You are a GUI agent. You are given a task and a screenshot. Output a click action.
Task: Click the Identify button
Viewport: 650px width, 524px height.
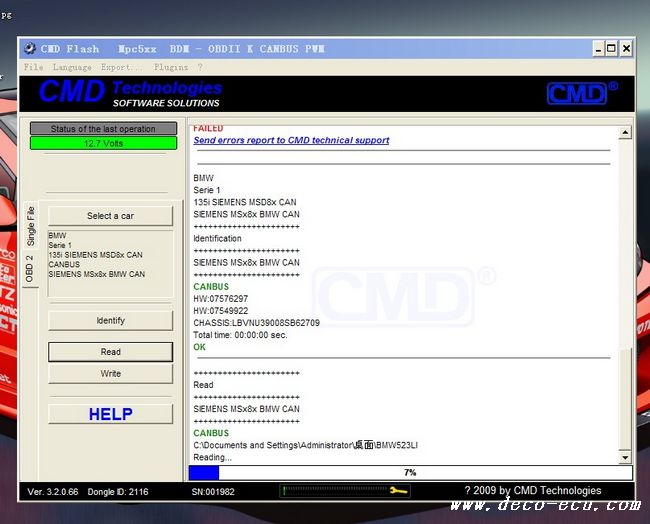pyautogui.click(x=110, y=320)
